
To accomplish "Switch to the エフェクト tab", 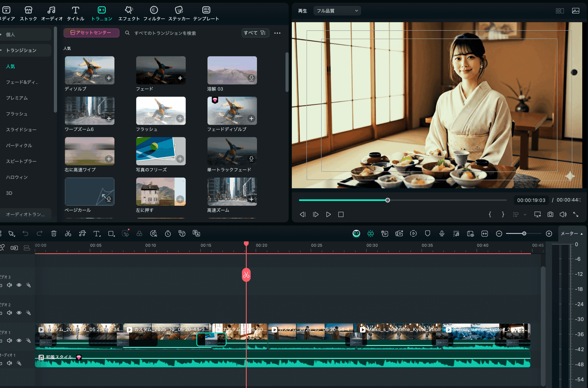I will click(129, 13).
